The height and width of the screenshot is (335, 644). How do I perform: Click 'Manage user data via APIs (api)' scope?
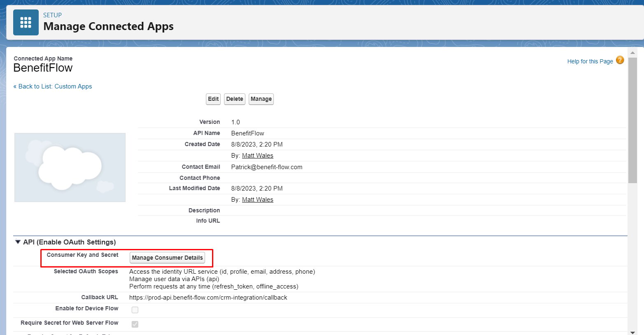(x=174, y=279)
